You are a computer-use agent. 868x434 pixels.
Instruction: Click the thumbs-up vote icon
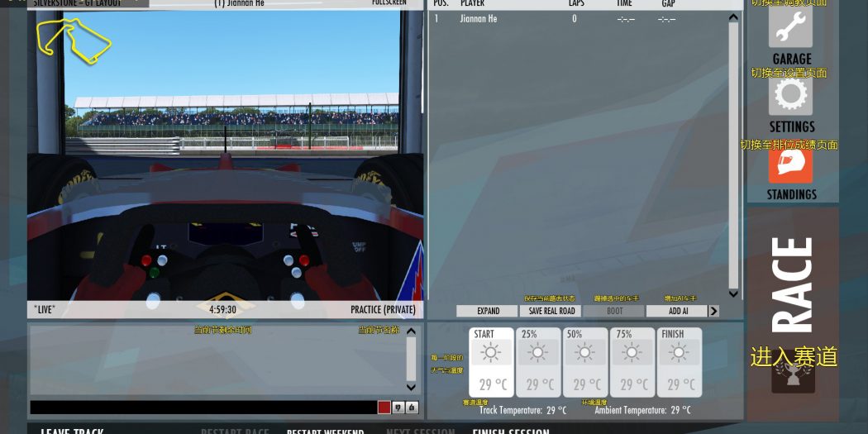point(412,408)
